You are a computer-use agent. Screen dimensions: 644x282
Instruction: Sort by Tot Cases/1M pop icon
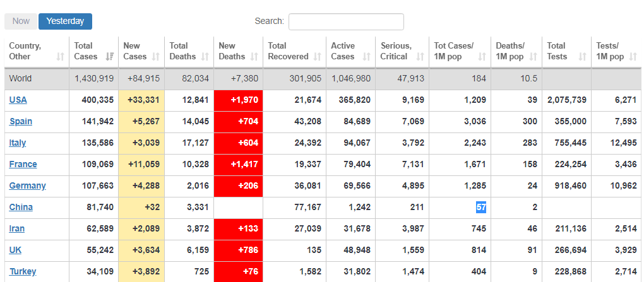482,57
